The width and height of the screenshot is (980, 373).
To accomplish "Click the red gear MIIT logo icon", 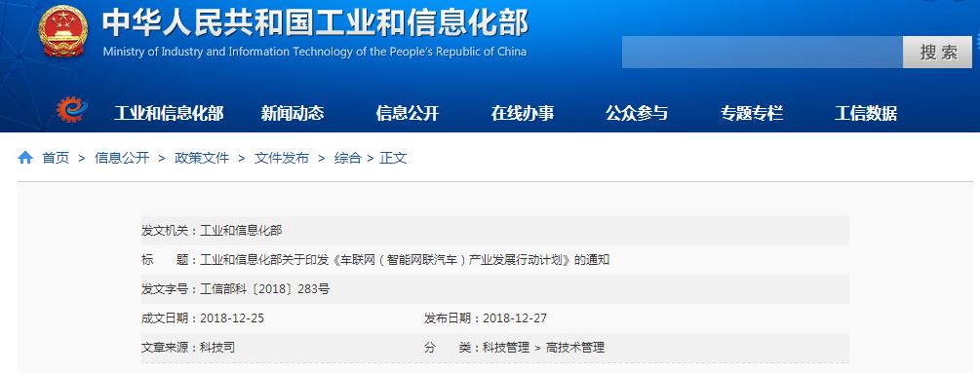I will (71, 111).
